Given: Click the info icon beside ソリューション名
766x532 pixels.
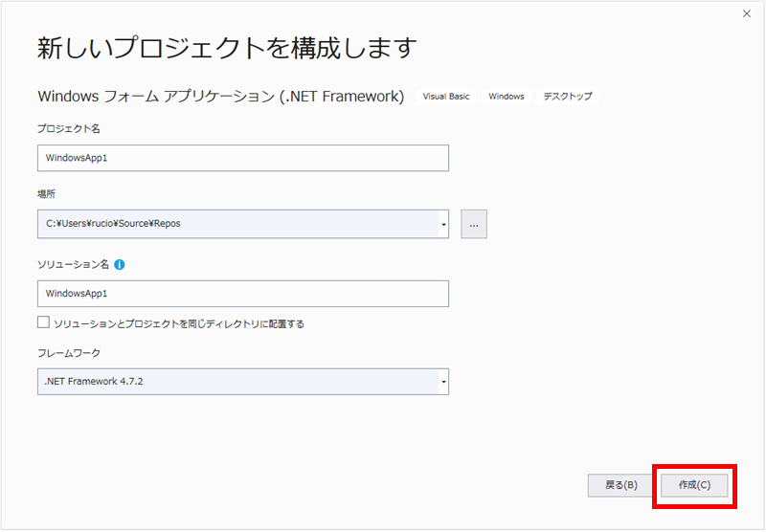Looking at the screenshot, I should 120,265.
